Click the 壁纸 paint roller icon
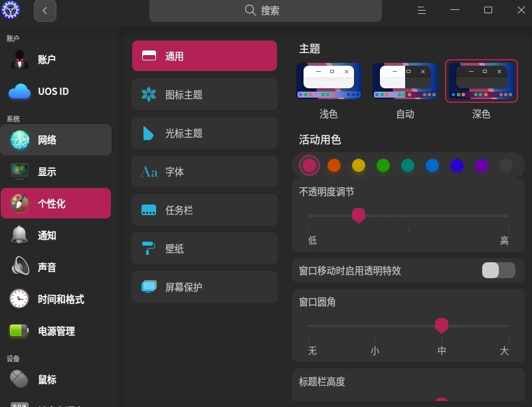Viewport: 532px width, 407px height. (148, 248)
